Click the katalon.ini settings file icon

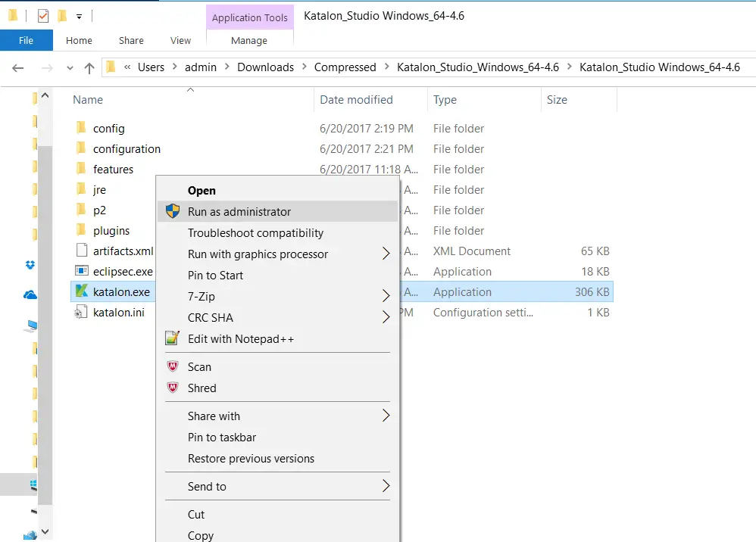[80, 312]
